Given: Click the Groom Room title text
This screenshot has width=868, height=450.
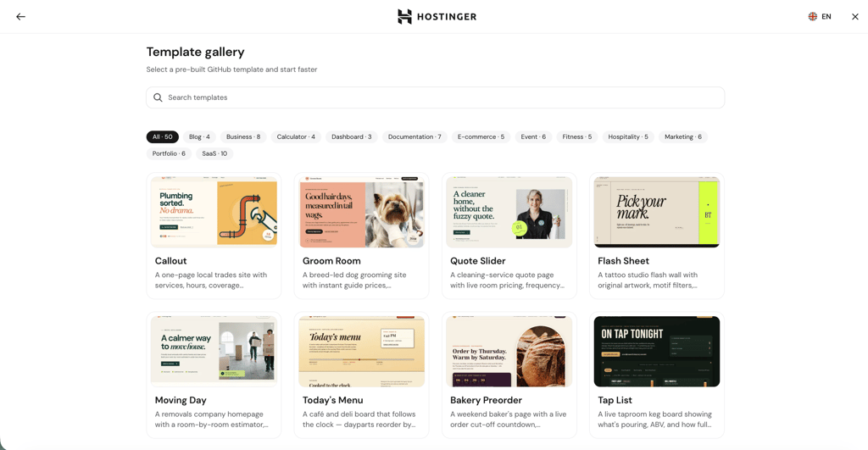Looking at the screenshot, I should pyautogui.click(x=331, y=261).
